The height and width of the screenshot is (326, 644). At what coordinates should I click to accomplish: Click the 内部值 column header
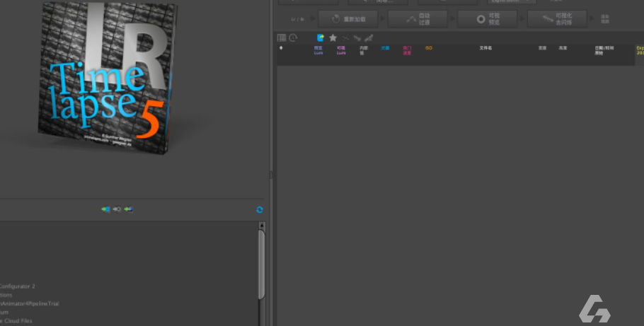pos(364,50)
